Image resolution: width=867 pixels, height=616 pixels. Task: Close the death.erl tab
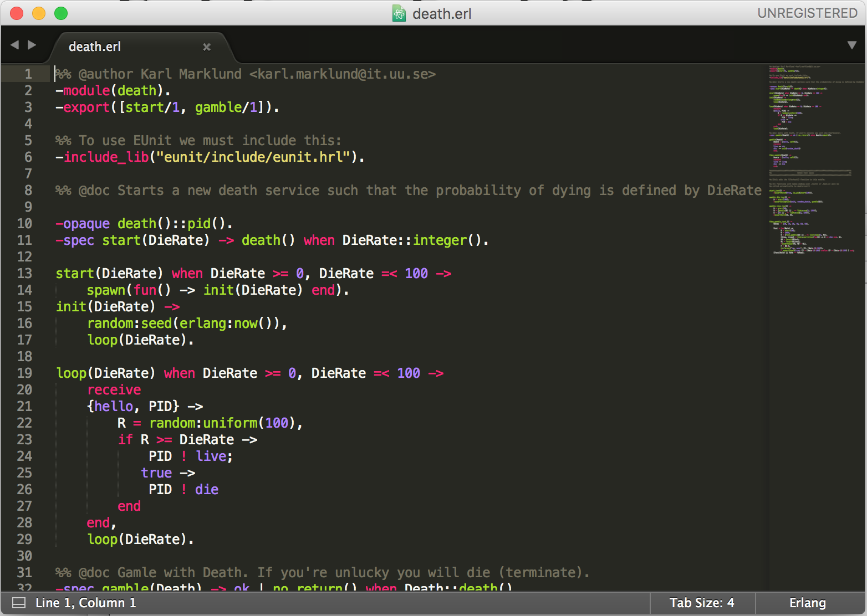click(x=207, y=47)
